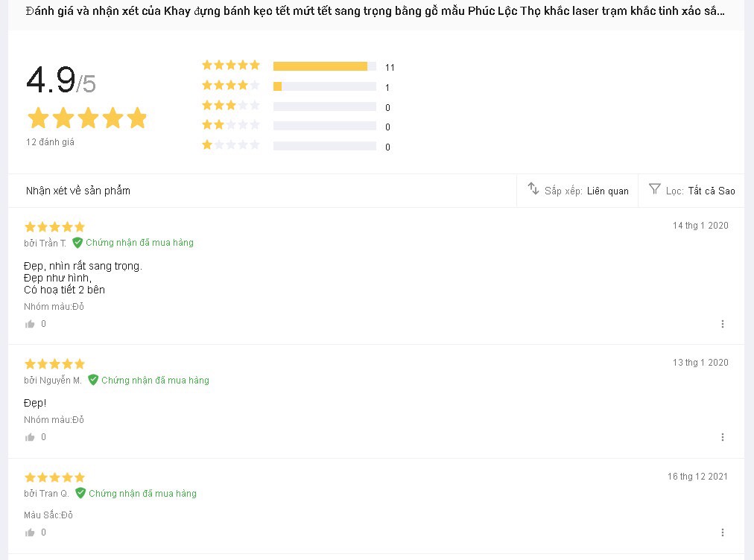Click verified purchase badge for Nguyễn M.
754x560 pixels.
tap(148, 381)
